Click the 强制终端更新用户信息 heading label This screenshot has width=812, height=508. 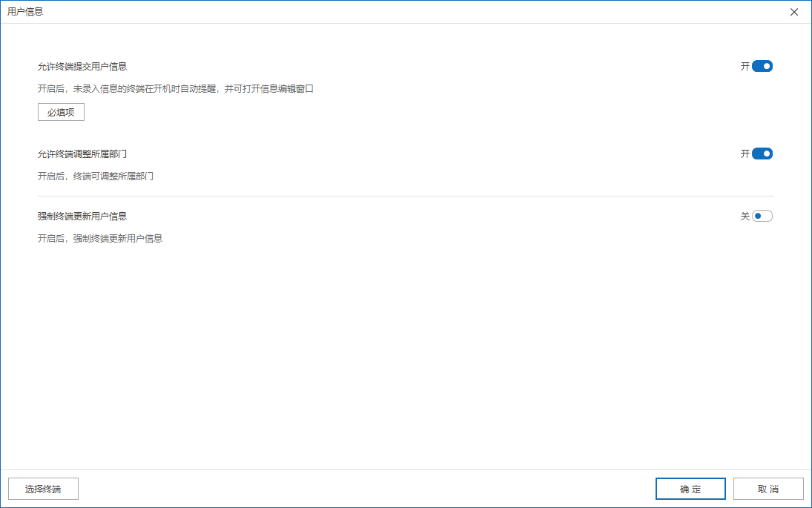[82, 216]
